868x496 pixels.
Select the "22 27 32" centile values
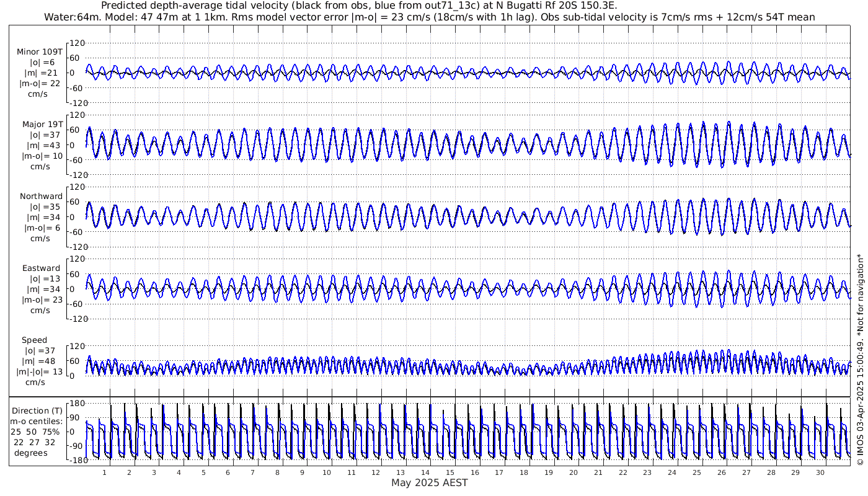click(34, 442)
